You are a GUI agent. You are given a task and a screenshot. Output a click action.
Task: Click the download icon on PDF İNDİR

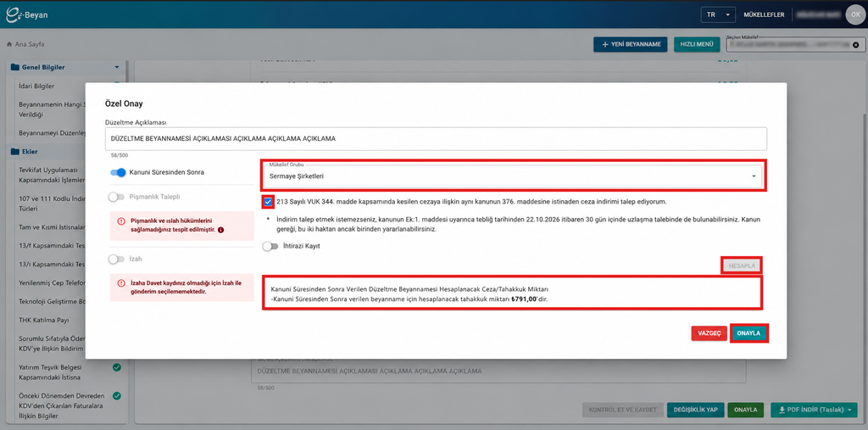(x=782, y=410)
